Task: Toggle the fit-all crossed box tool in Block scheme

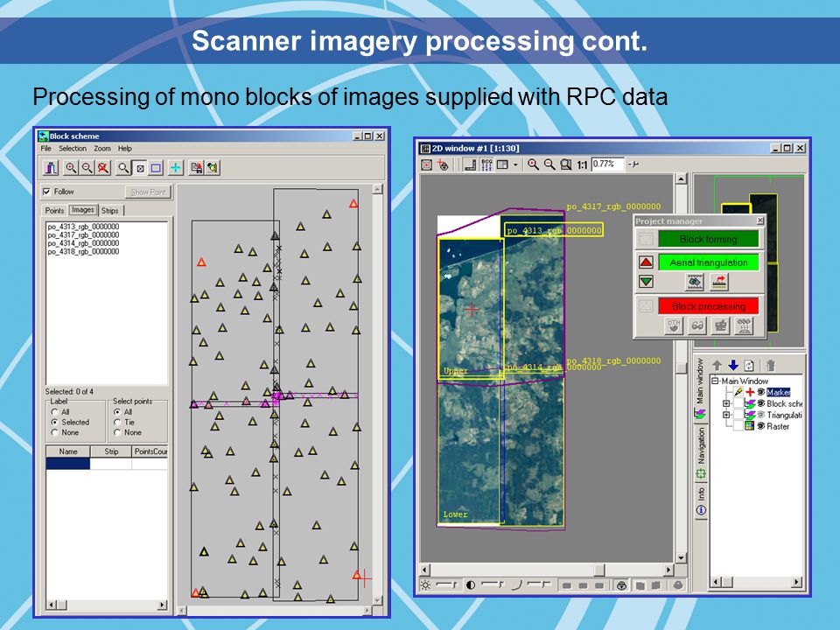Action: pos(140,168)
